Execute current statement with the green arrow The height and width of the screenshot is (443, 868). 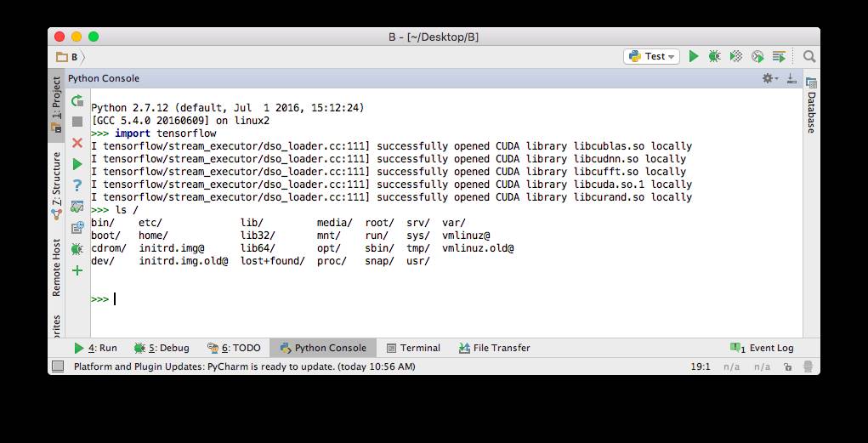77,164
